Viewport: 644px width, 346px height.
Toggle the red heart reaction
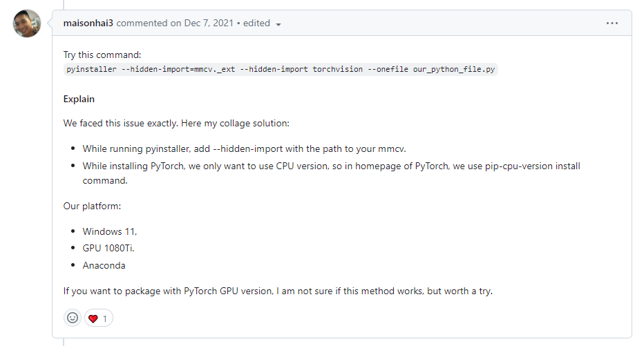(x=99, y=318)
